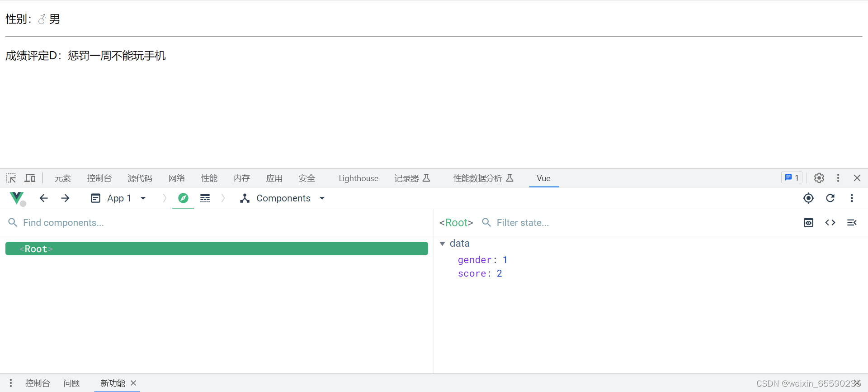Open the issues counter badge showing 1
Image resolution: width=868 pixels, height=392 pixels.
pos(792,178)
